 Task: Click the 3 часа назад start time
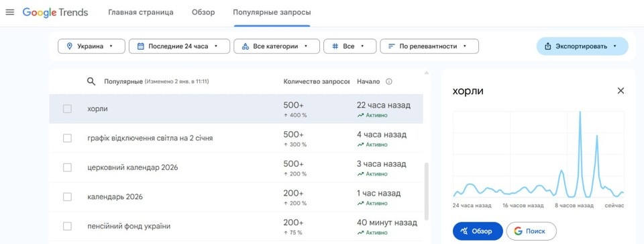pyautogui.click(x=382, y=164)
